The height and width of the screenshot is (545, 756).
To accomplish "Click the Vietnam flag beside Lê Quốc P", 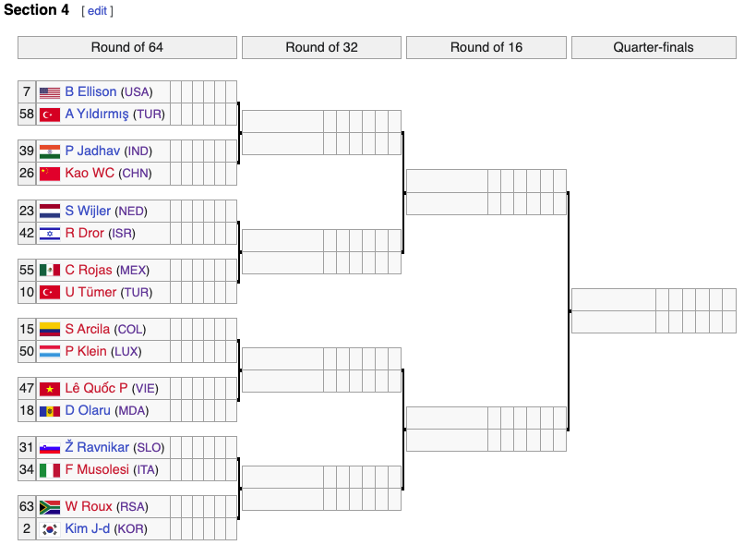I will tap(50, 389).
